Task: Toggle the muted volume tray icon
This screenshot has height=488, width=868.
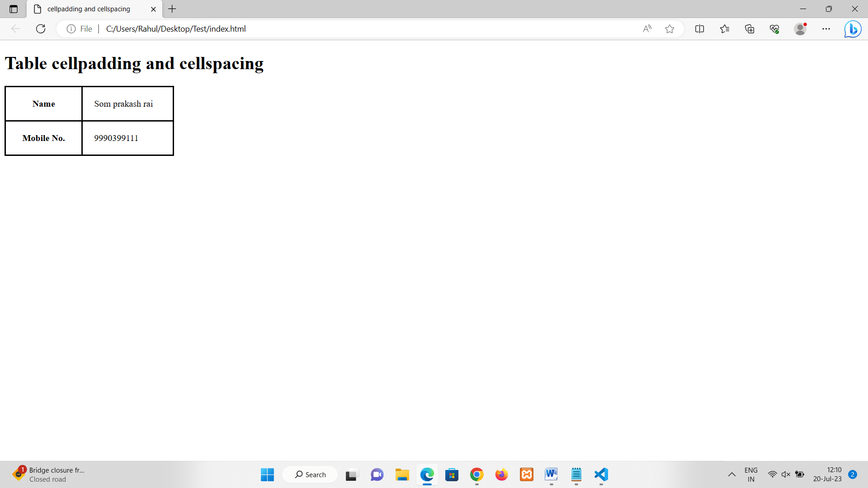Action: (x=786, y=474)
